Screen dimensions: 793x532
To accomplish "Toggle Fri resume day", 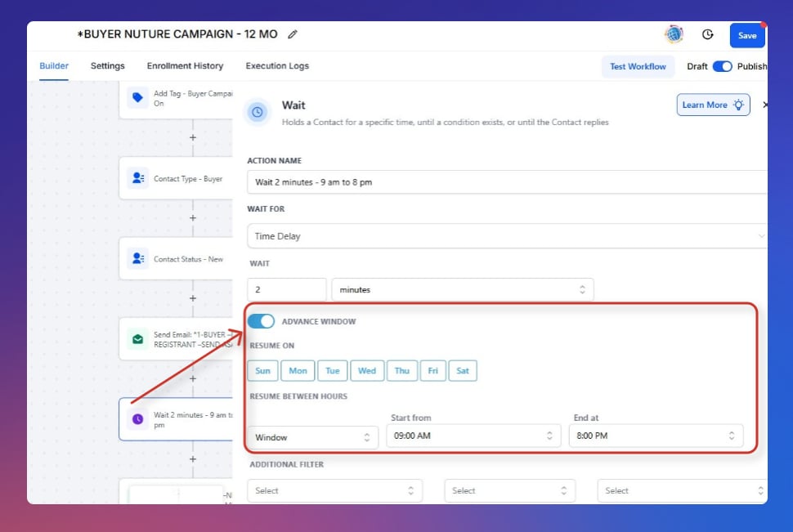I will tap(433, 371).
